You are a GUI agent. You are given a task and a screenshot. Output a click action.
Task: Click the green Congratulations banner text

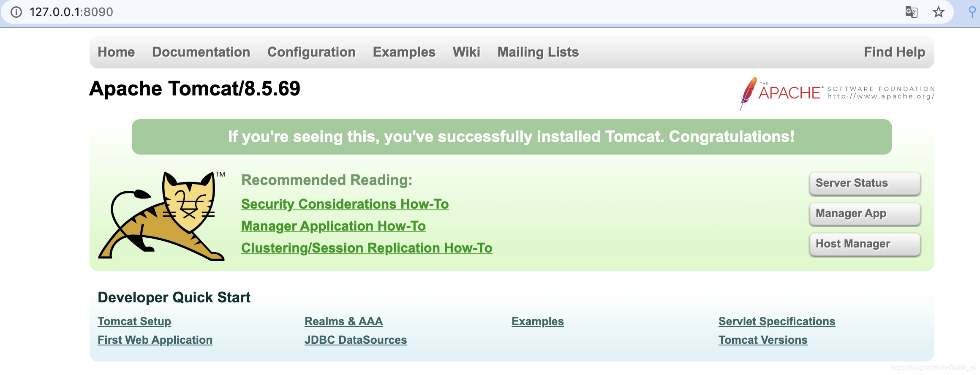click(512, 137)
